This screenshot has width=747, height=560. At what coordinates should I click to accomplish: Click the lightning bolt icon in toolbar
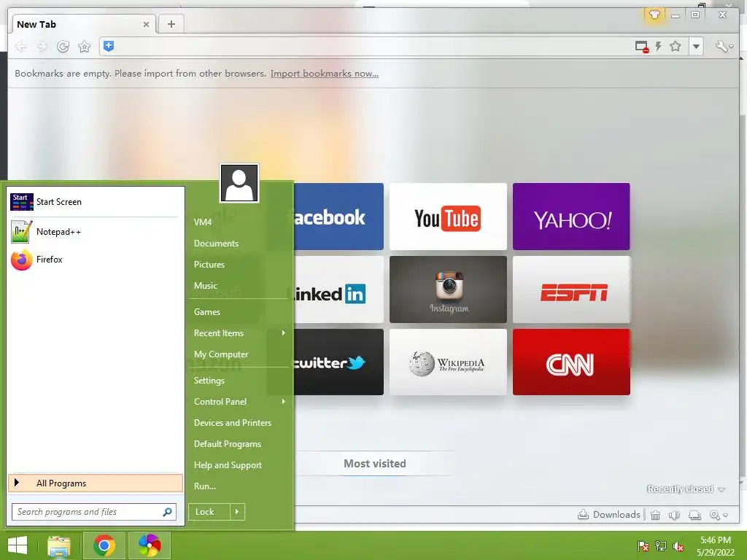tap(659, 46)
